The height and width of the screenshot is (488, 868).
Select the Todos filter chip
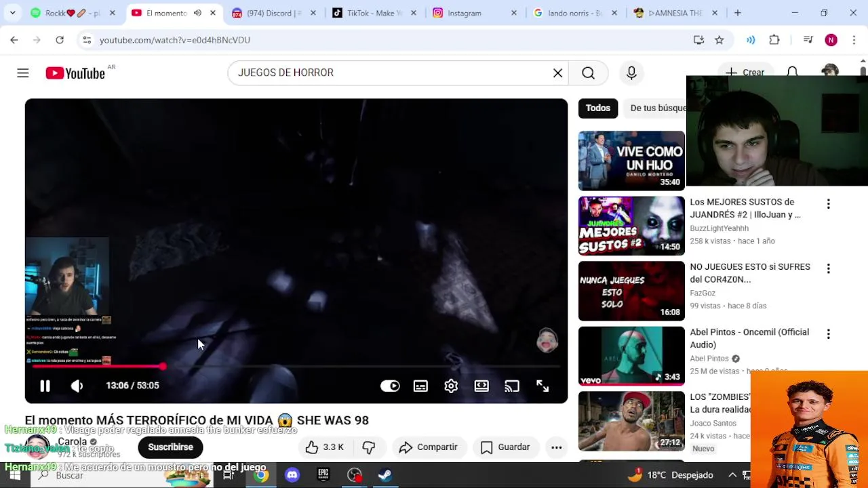click(597, 108)
